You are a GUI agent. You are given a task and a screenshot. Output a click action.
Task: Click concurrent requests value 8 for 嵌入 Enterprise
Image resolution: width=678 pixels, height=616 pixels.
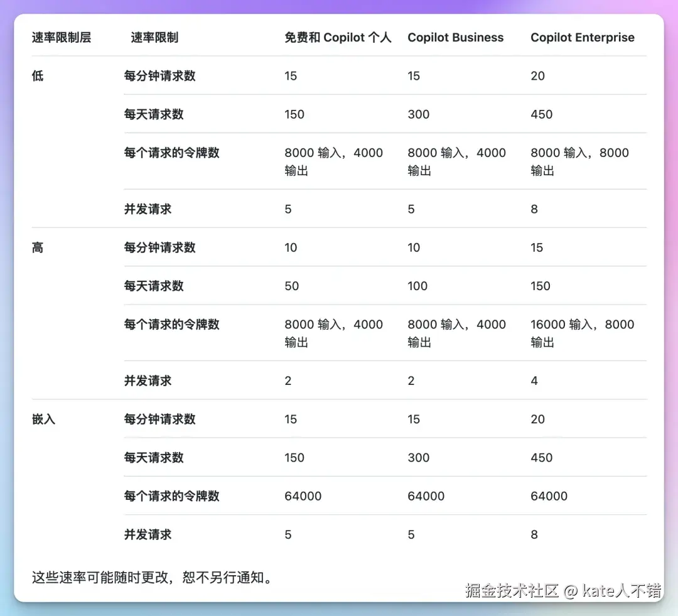point(534,534)
